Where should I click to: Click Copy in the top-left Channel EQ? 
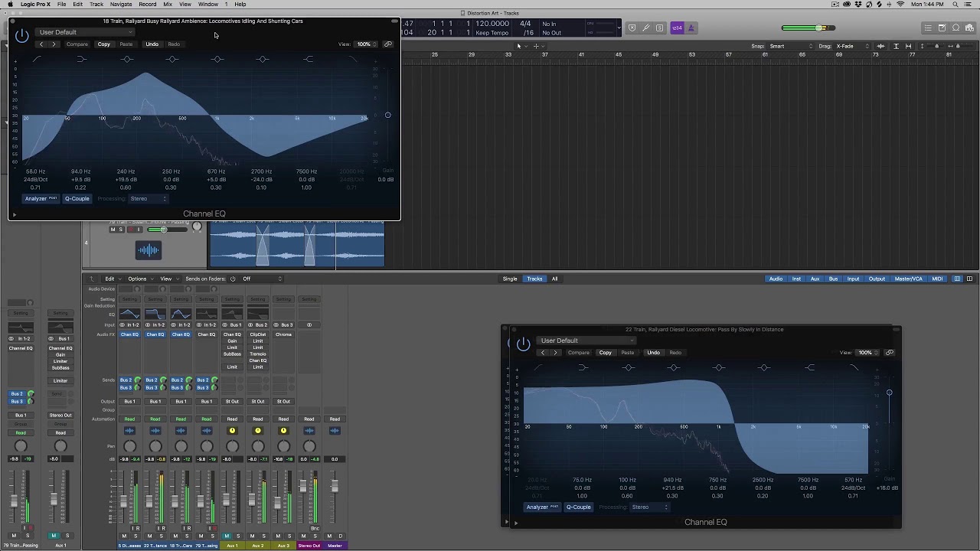click(103, 44)
